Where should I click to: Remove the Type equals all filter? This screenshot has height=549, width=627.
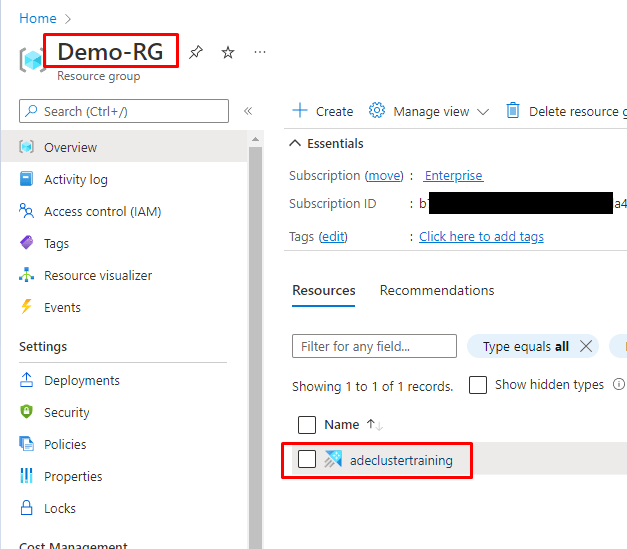(586, 346)
